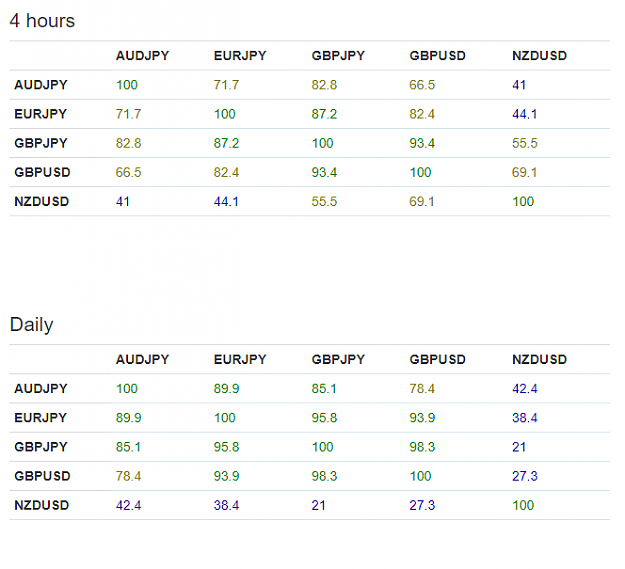
Task: Click 41 in 4 hours NZDUSD row
Action: (123, 201)
